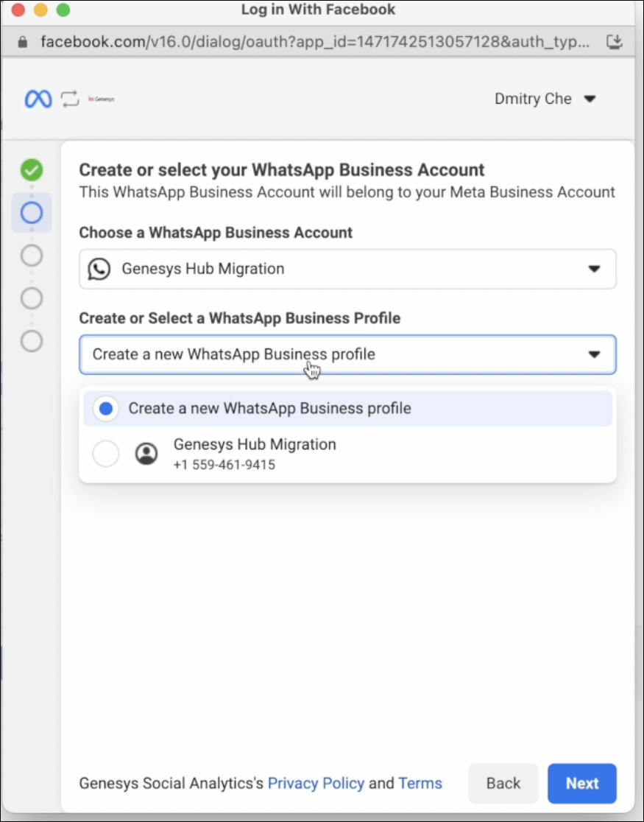Viewport: 644px width, 822px height.
Task: Expand the Choose a WhatsApp Business Account dropdown
Action: [x=594, y=269]
